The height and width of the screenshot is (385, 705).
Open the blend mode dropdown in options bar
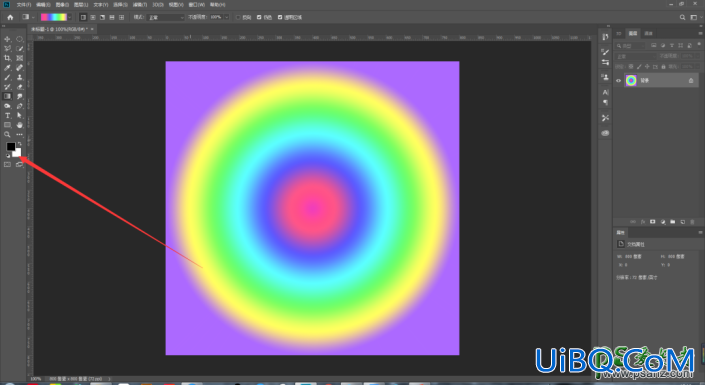[165, 17]
